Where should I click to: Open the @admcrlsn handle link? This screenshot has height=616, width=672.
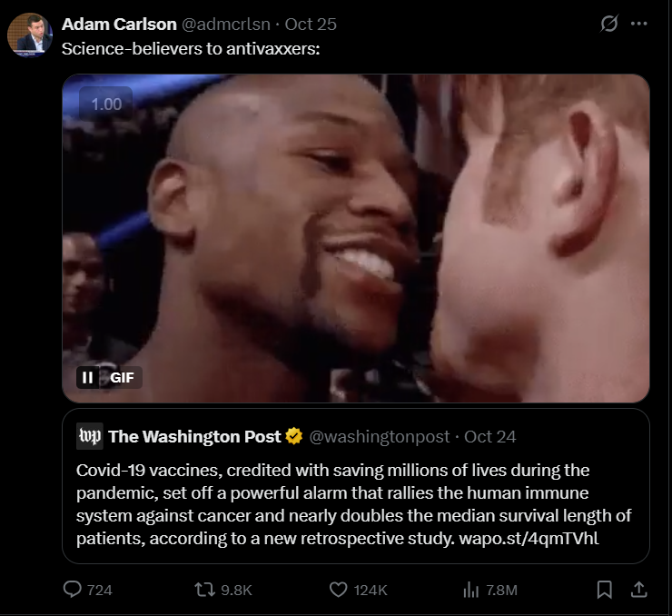226,25
